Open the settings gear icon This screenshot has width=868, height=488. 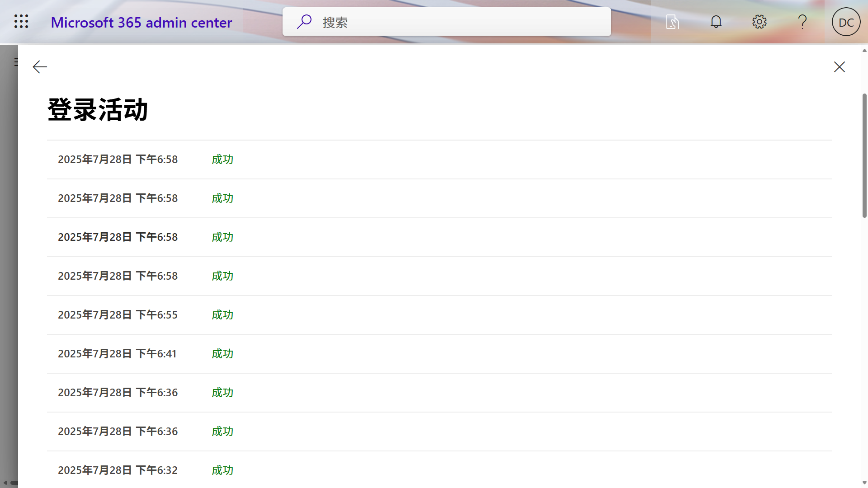pyautogui.click(x=759, y=22)
